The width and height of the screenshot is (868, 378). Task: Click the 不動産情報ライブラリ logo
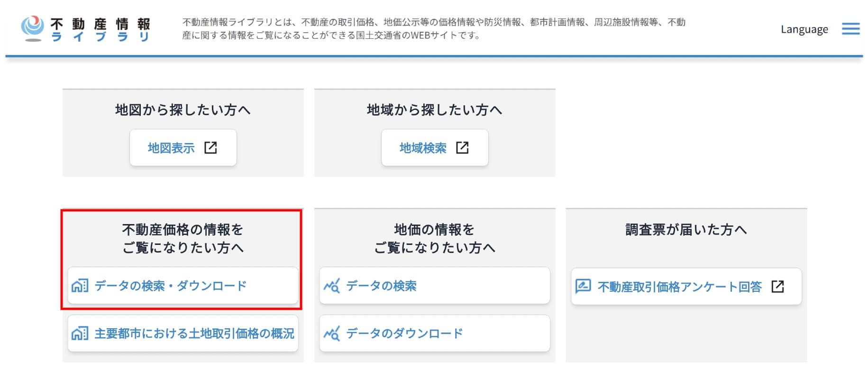(86, 29)
